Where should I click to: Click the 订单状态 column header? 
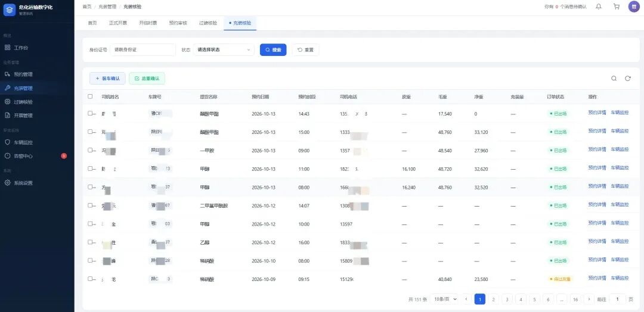pyautogui.click(x=556, y=97)
